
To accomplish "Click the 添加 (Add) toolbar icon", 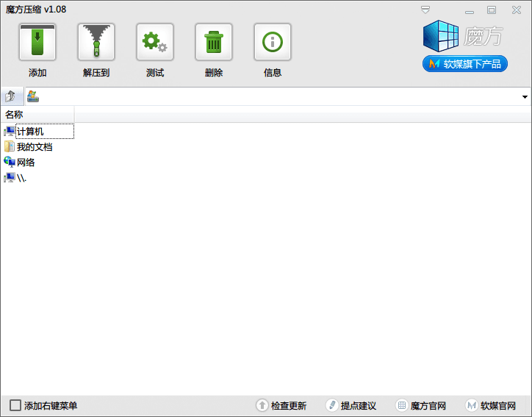I will pos(37,42).
